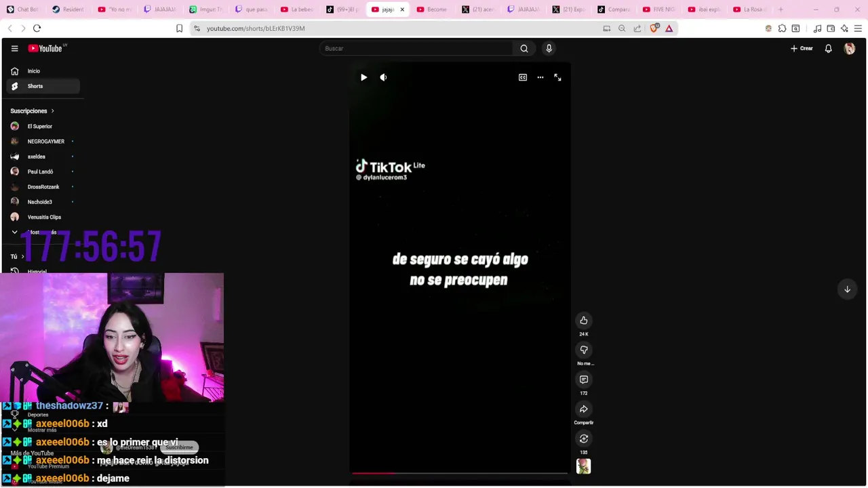Start voice search with microphone
The image size is (868, 488).
549,48
